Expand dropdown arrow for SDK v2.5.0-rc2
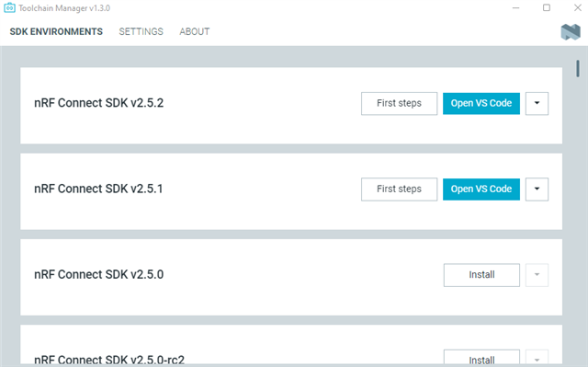The height and width of the screenshot is (367, 588). [x=537, y=358]
